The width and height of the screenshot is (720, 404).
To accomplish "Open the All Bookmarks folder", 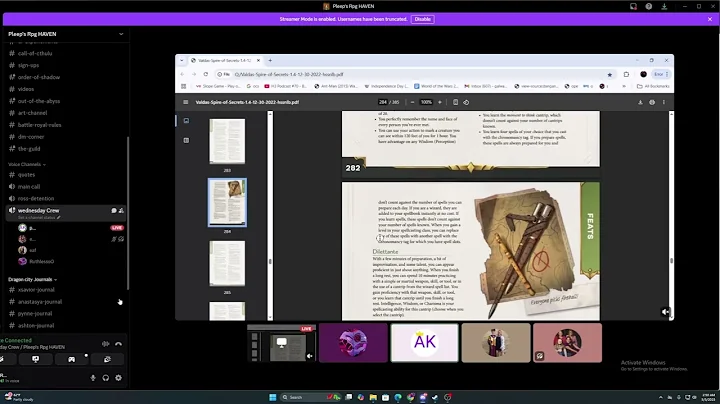I will coord(653,86).
